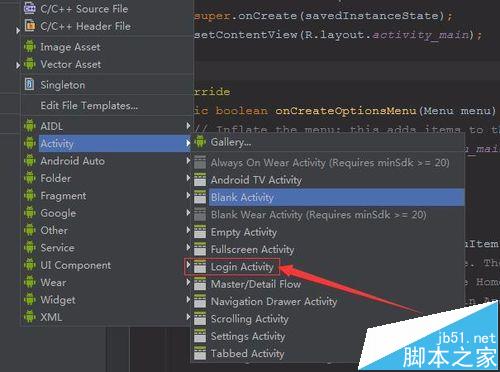Click the Singleton file template icon
The image size is (500, 372).
[x=29, y=85]
